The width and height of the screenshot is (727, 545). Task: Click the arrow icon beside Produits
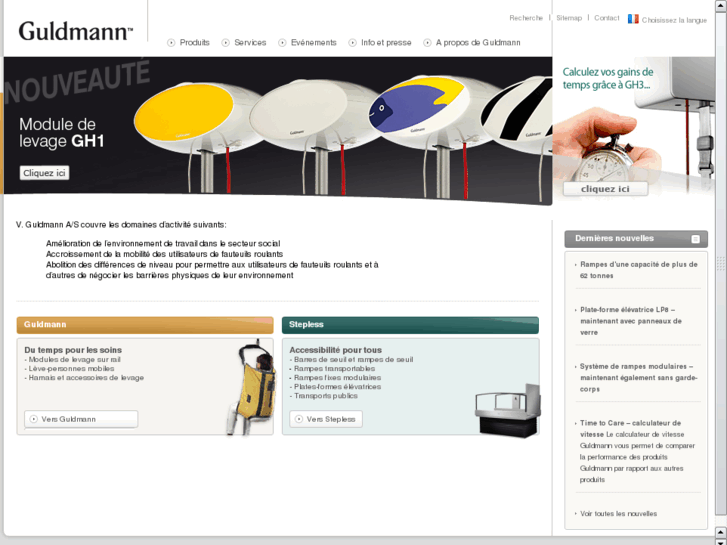[171, 43]
